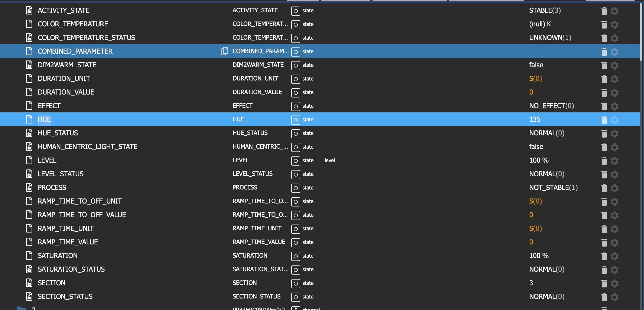644x310 pixels.
Task: Select the SATURATION_STATUS tree row
Action: pyautogui.click(x=71, y=269)
